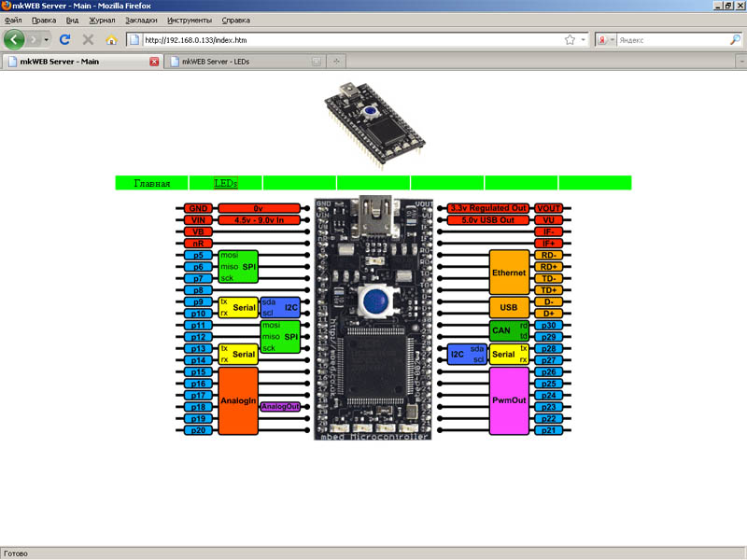Click the search magnifier icon

point(735,40)
